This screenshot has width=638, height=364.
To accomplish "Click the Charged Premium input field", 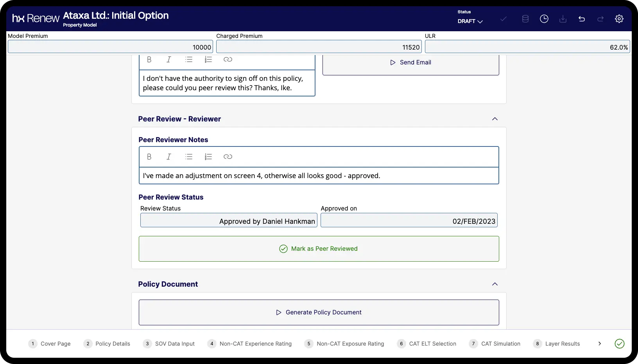I will 319,47.
